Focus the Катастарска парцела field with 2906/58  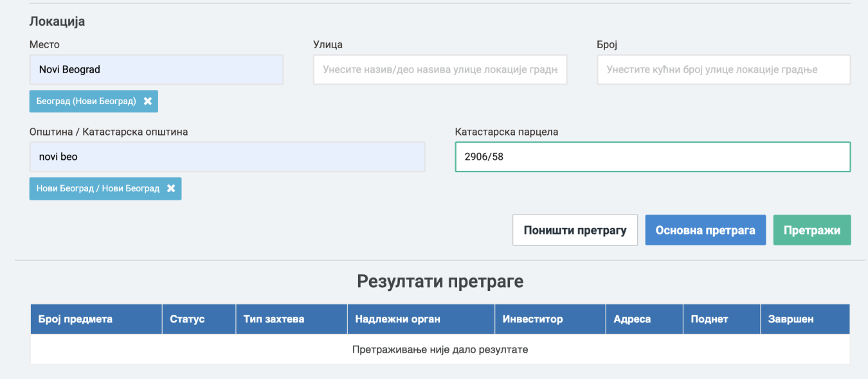click(653, 157)
